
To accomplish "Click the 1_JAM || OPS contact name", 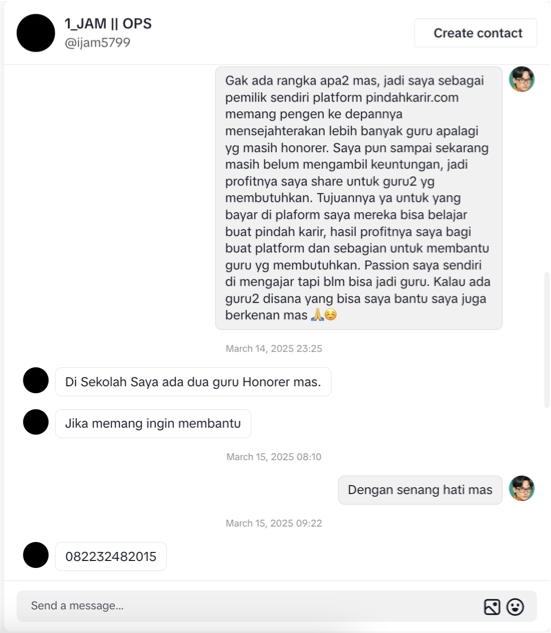I will [x=108, y=23].
